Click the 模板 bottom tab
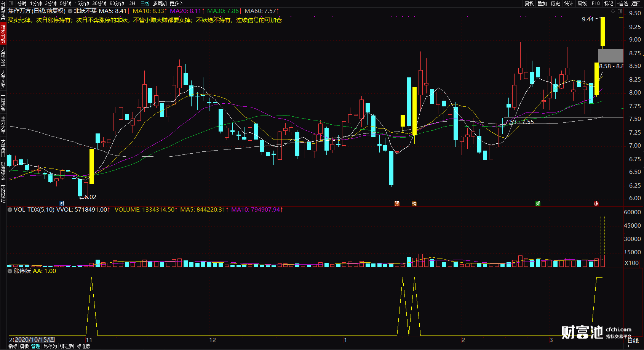 click(x=24, y=346)
